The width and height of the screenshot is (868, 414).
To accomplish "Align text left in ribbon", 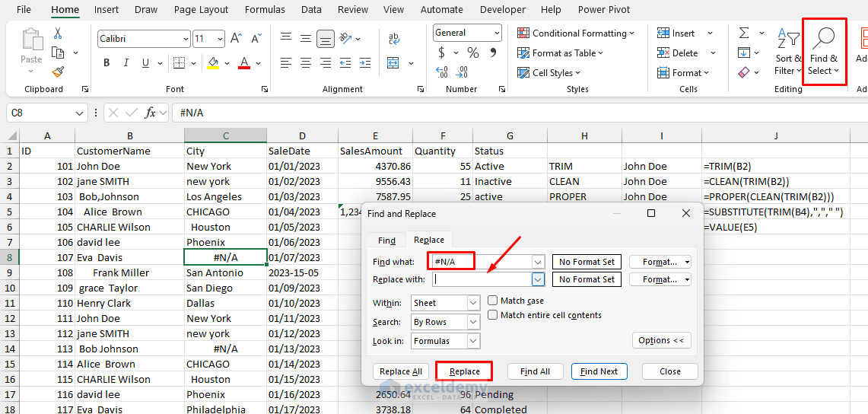I will point(285,62).
